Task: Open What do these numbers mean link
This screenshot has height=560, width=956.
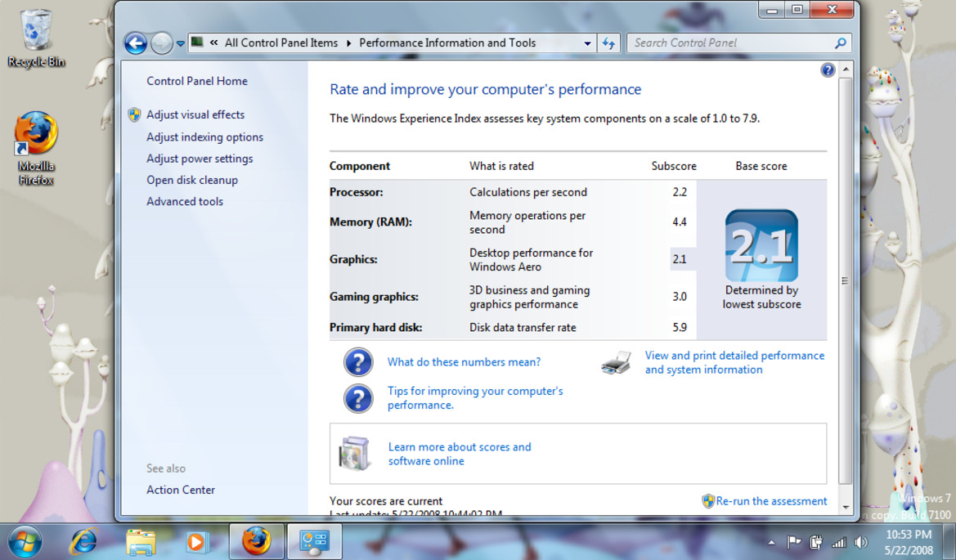Action: click(x=464, y=362)
